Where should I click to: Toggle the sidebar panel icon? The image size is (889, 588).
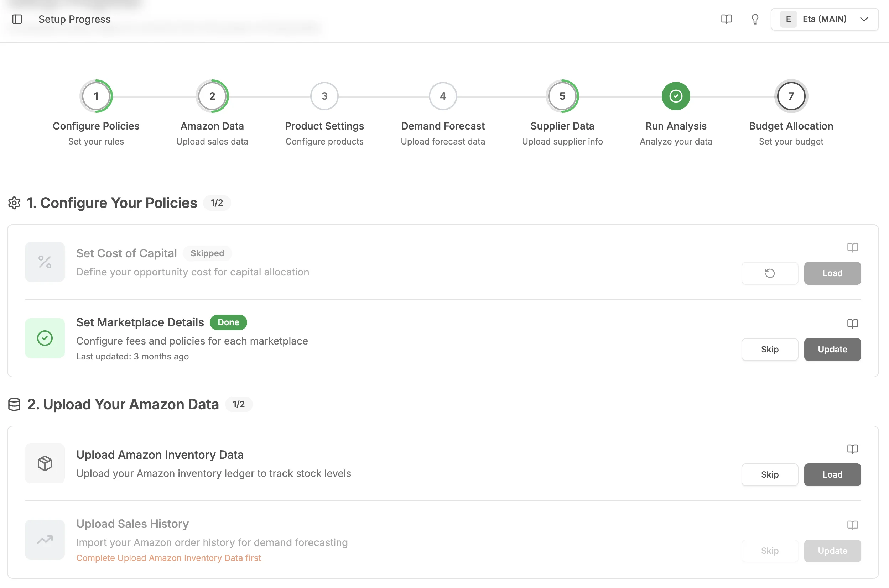click(17, 19)
